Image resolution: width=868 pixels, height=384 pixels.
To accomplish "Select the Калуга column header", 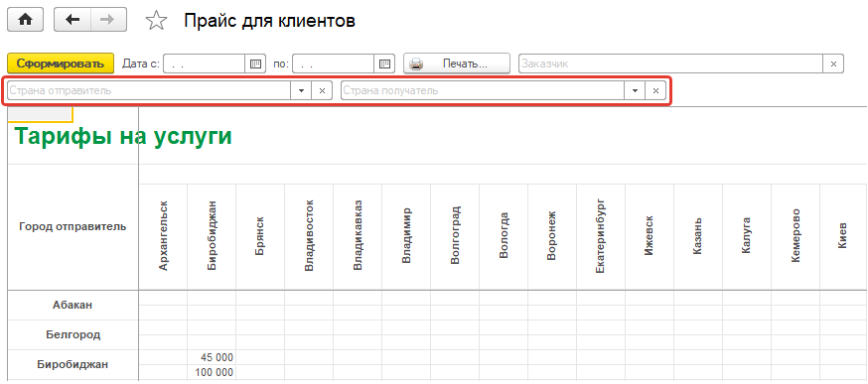I will click(747, 236).
